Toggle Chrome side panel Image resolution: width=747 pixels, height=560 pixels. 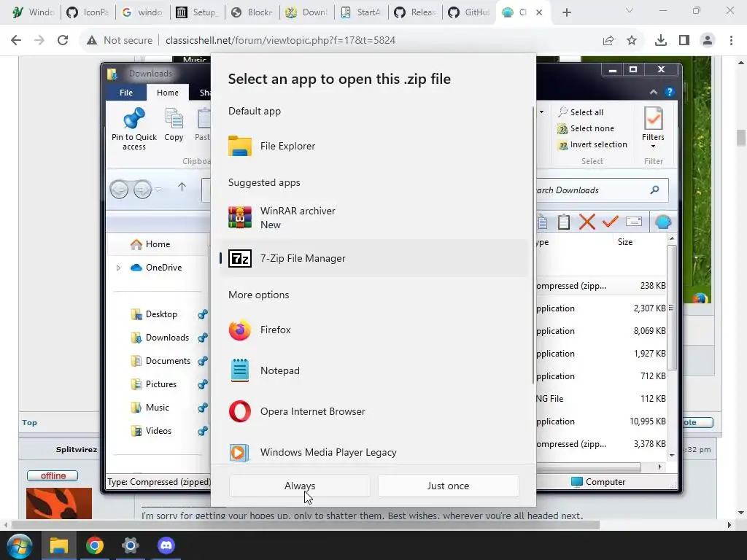point(684,41)
